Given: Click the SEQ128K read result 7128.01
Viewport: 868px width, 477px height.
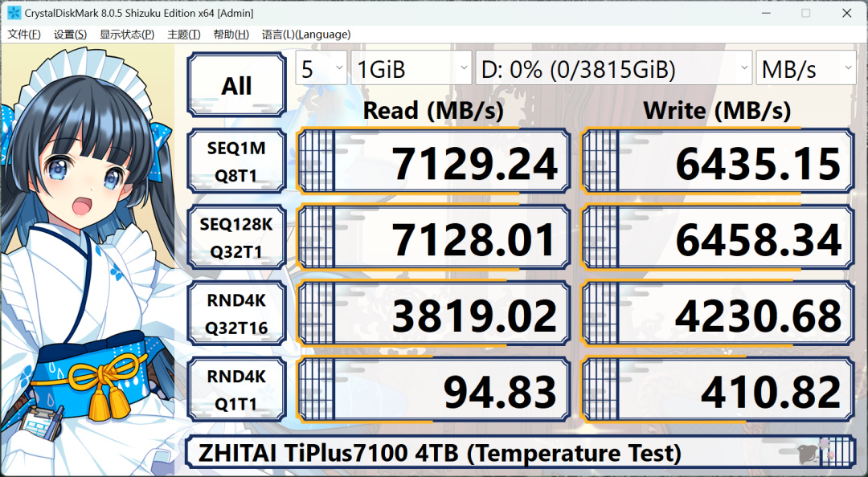Looking at the screenshot, I should (433, 238).
